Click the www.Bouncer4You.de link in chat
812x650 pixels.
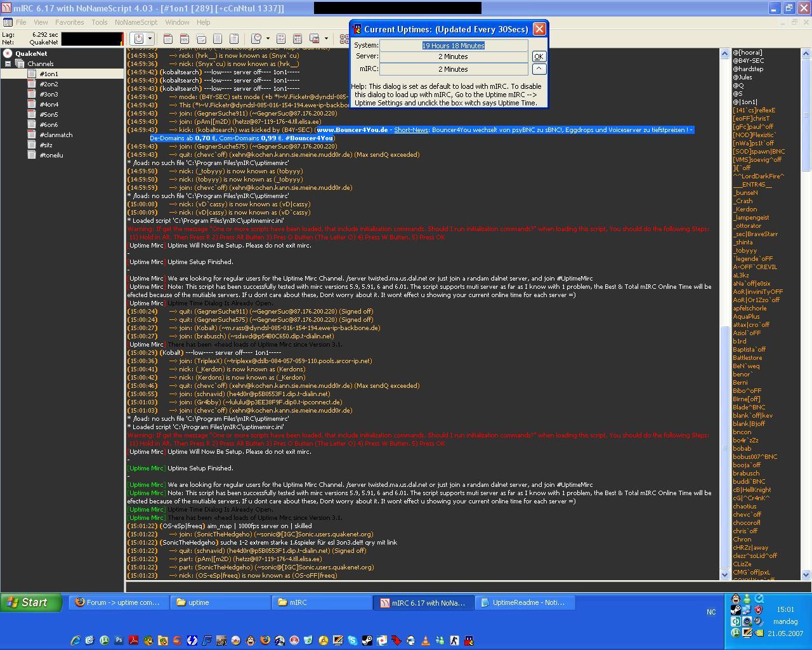pyautogui.click(x=352, y=129)
